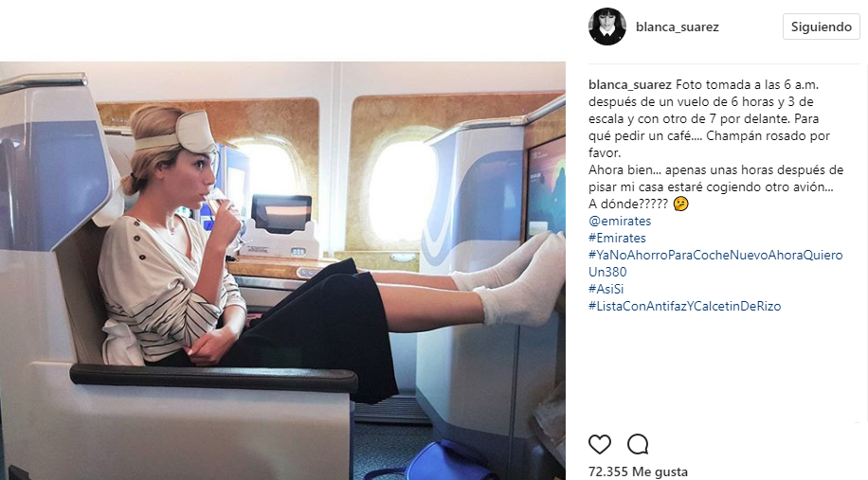Like the post with the heart icon
The width and height of the screenshot is (868, 480).
pyautogui.click(x=600, y=444)
